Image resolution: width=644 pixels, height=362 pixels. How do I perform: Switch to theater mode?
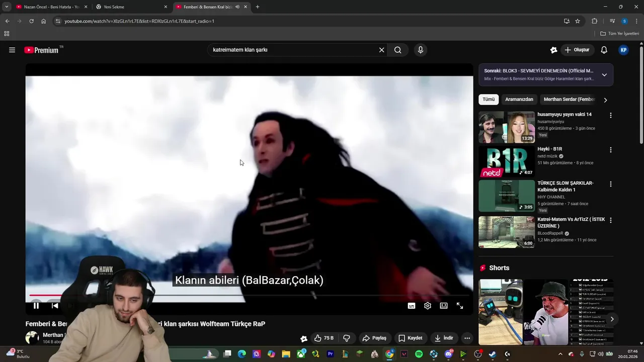click(x=444, y=306)
